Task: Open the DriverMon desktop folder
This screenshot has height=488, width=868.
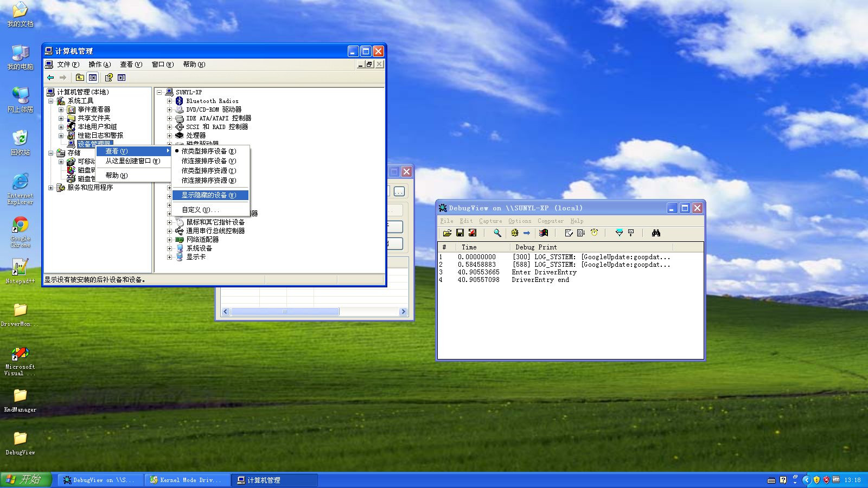Action: tap(20, 314)
